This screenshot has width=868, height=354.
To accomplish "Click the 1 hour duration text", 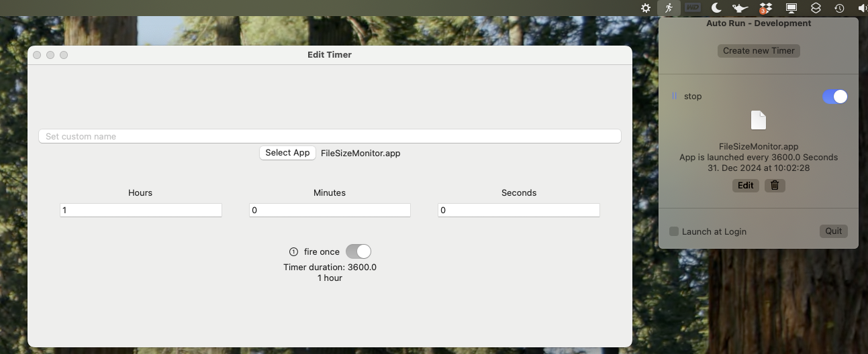I will click(x=330, y=278).
